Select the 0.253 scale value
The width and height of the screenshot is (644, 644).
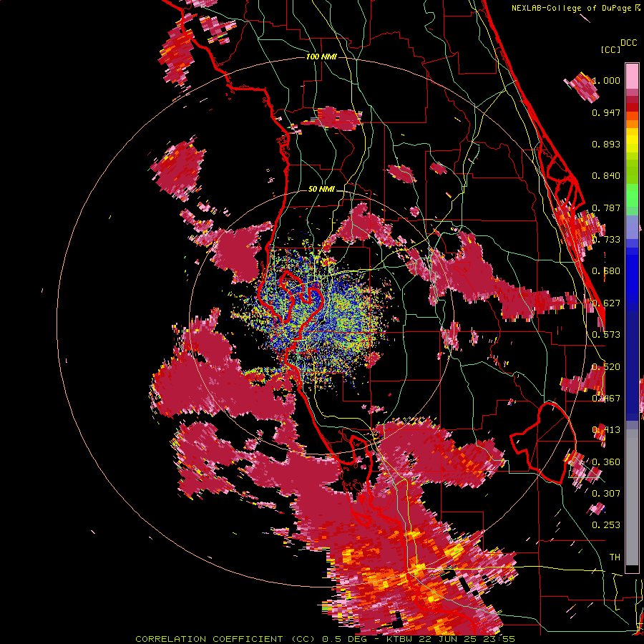click(x=606, y=525)
